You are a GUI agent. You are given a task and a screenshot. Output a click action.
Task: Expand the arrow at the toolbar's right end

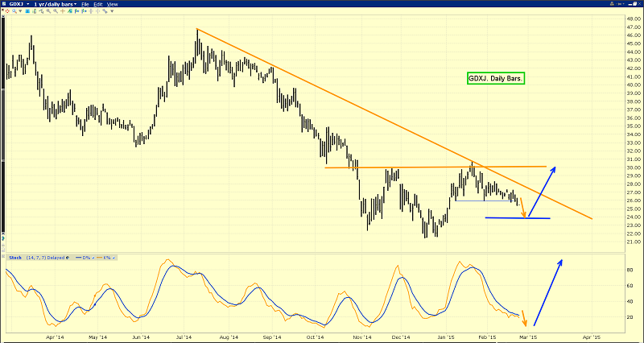(x=112, y=11)
